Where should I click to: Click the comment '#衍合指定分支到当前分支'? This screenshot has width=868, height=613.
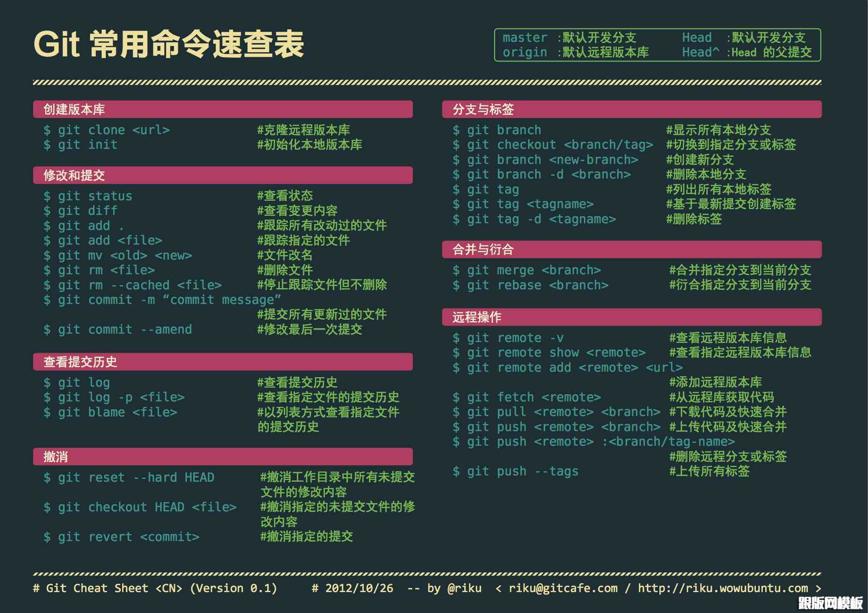[x=740, y=285]
